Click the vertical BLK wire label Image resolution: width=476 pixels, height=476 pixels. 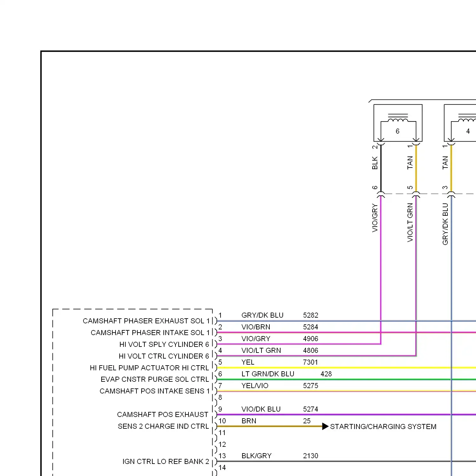click(375, 163)
